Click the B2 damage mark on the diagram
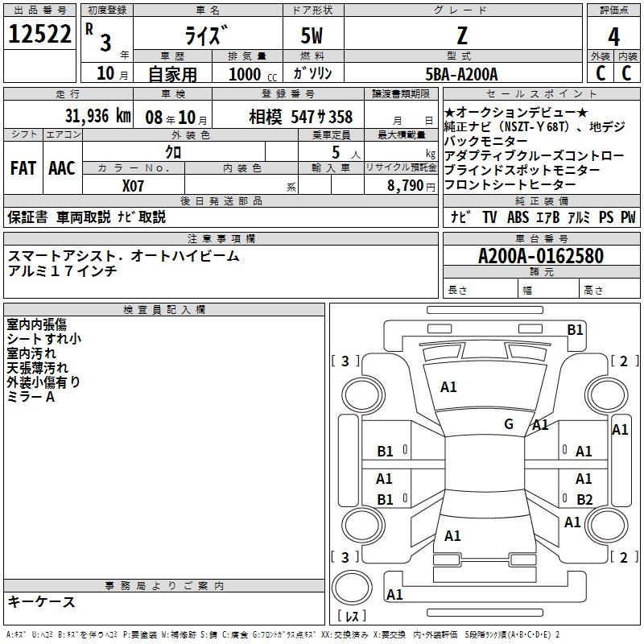644x644 pixels. [584, 499]
